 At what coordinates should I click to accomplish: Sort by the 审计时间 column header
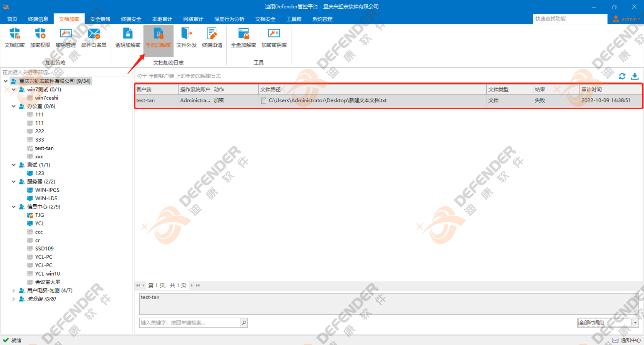[x=610, y=89]
